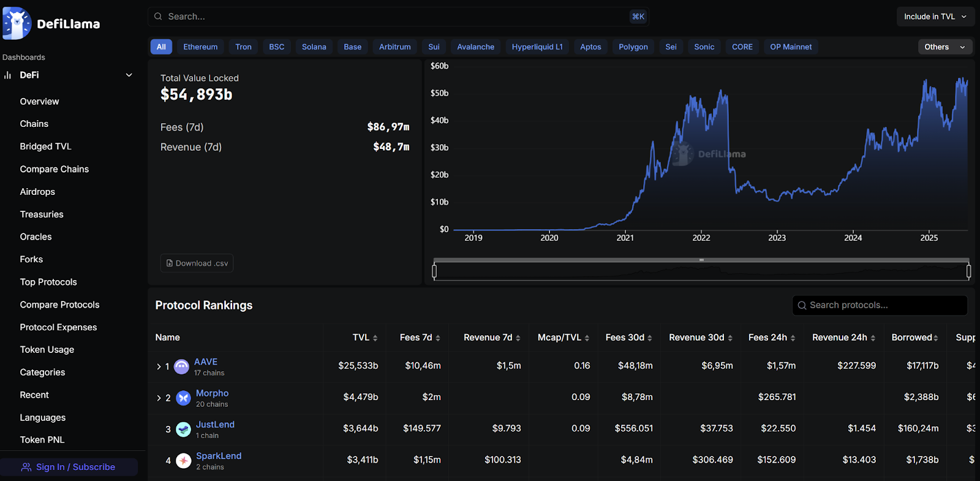Filter by the OP Mainnet chain
The image size is (980, 481).
pyautogui.click(x=791, y=47)
